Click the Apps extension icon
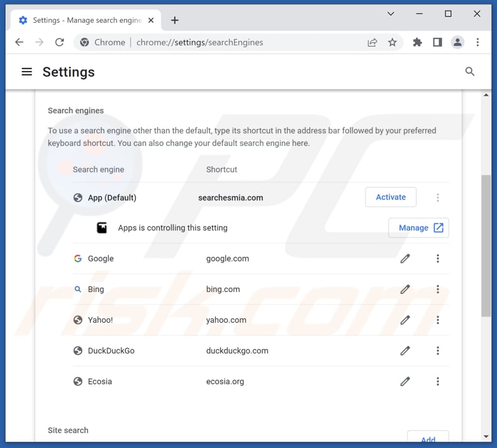 102,228
